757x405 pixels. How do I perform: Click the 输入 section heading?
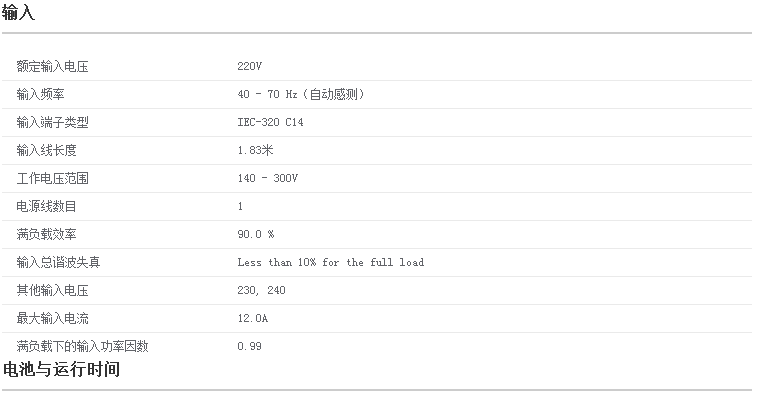coord(19,13)
